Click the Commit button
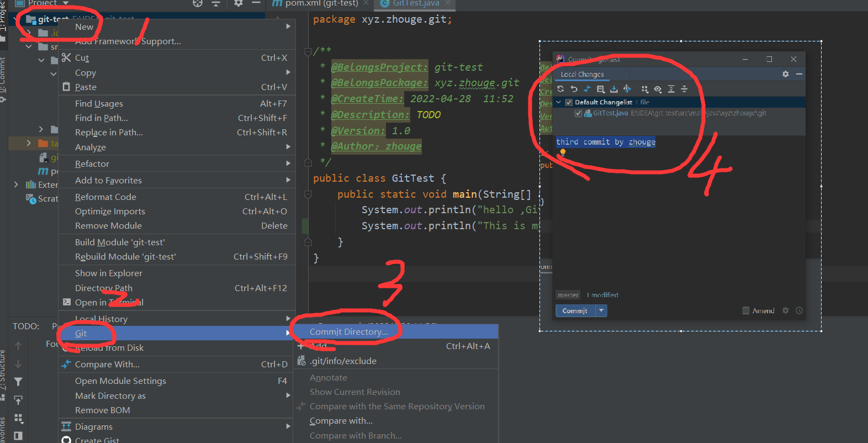This screenshot has height=443, width=868. (x=575, y=310)
